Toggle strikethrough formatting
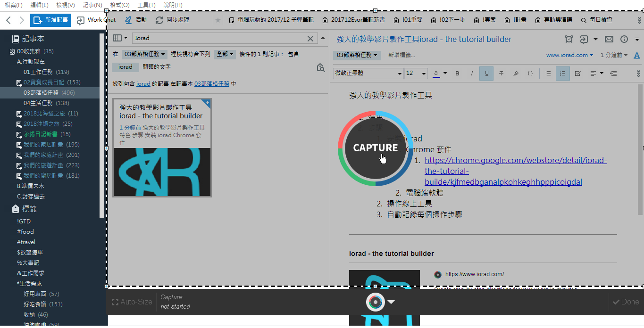 click(501, 73)
